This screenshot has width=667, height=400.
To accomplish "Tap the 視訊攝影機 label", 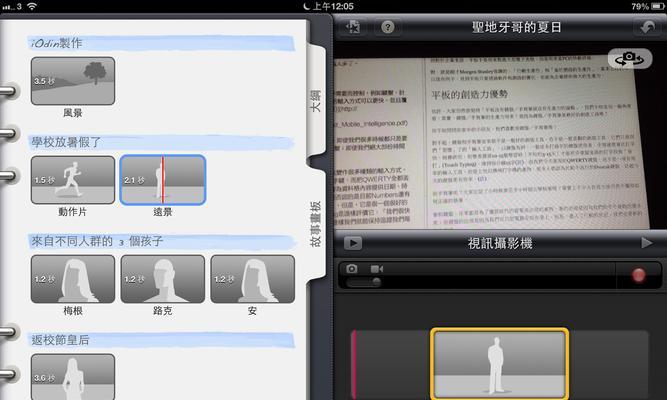I will click(500, 243).
